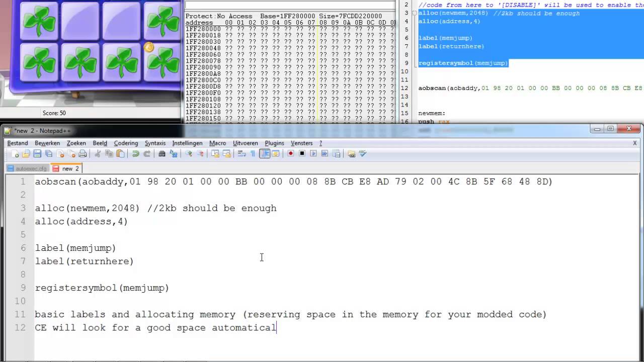Click the Redo arrow icon
The image size is (644, 362).
click(147, 153)
